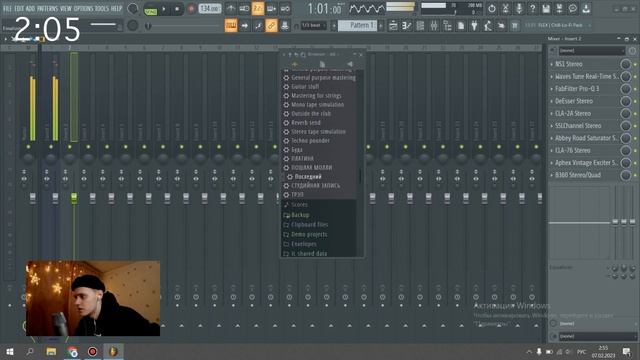Open the Pattern 1 selector
Image resolution: width=640 pixels, height=360 pixels.
[x=358, y=26]
